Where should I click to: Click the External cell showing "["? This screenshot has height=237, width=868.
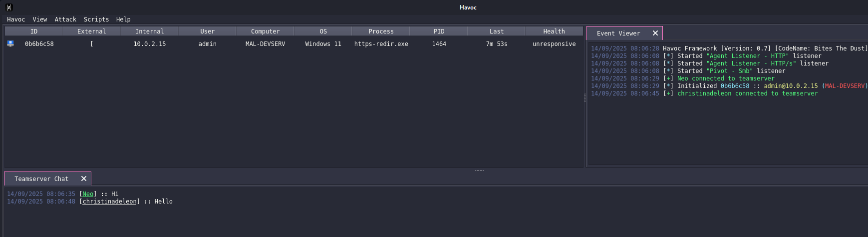pos(92,44)
